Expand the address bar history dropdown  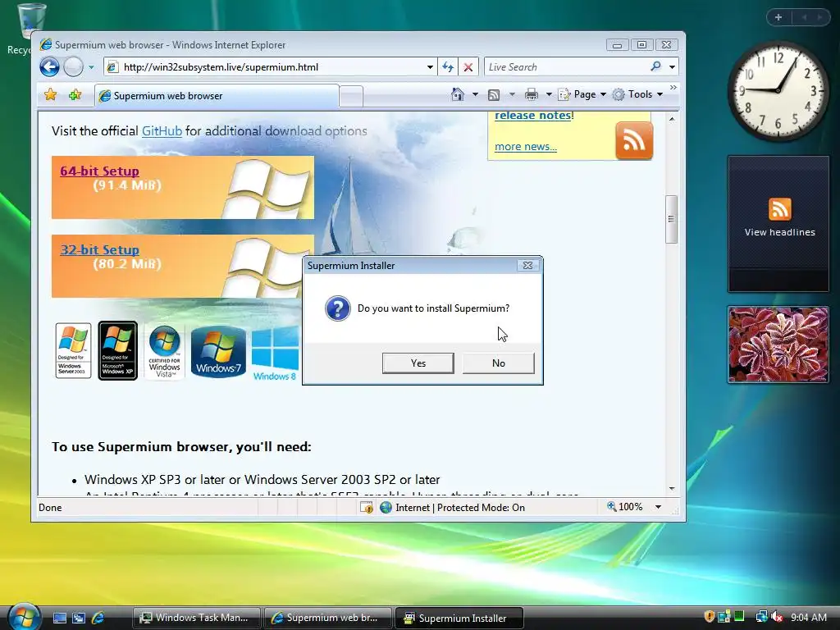pyautogui.click(x=430, y=67)
